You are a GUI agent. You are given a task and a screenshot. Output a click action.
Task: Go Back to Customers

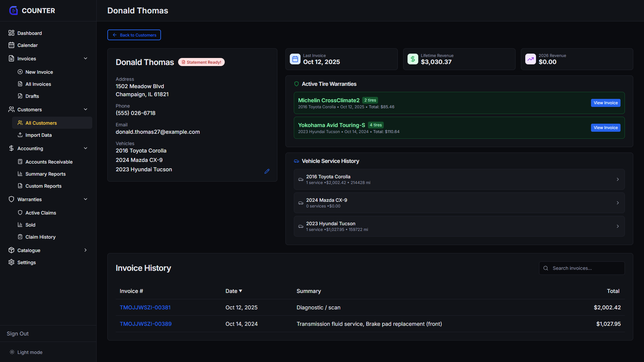click(x=134, y=35)
